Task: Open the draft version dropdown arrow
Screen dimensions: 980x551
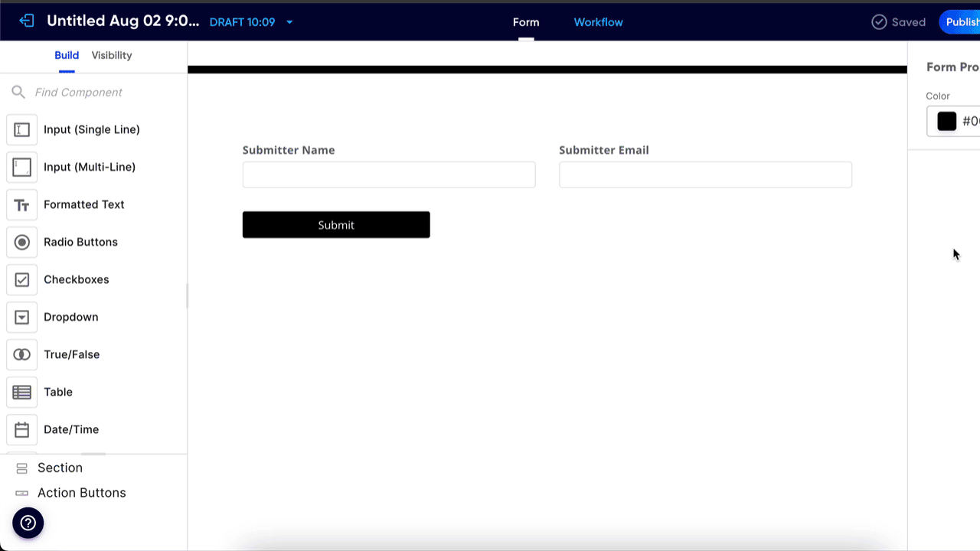Action: (289, 22)
